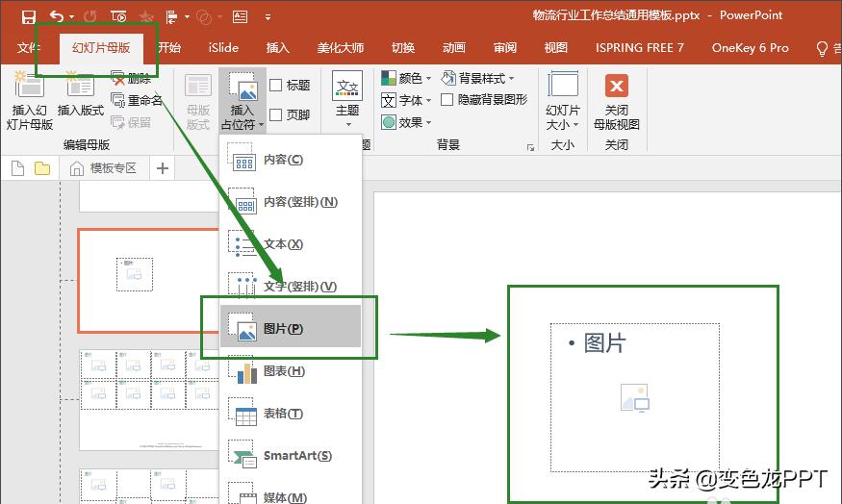The image size is (842, 504).
Task: Choose 内容(C) placeholder from the menu
Action: [x=291, y=160]
